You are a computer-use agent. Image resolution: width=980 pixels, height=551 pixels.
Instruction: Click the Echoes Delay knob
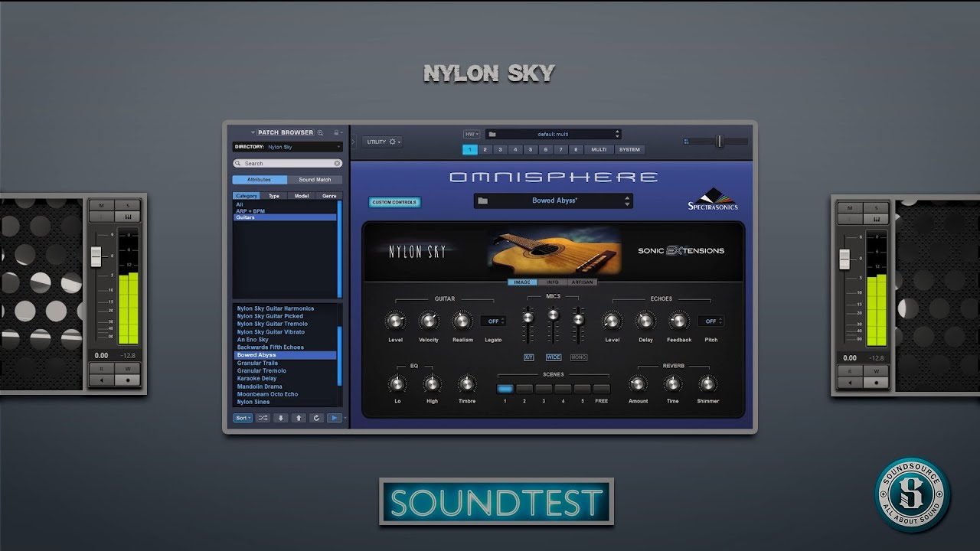645,321
